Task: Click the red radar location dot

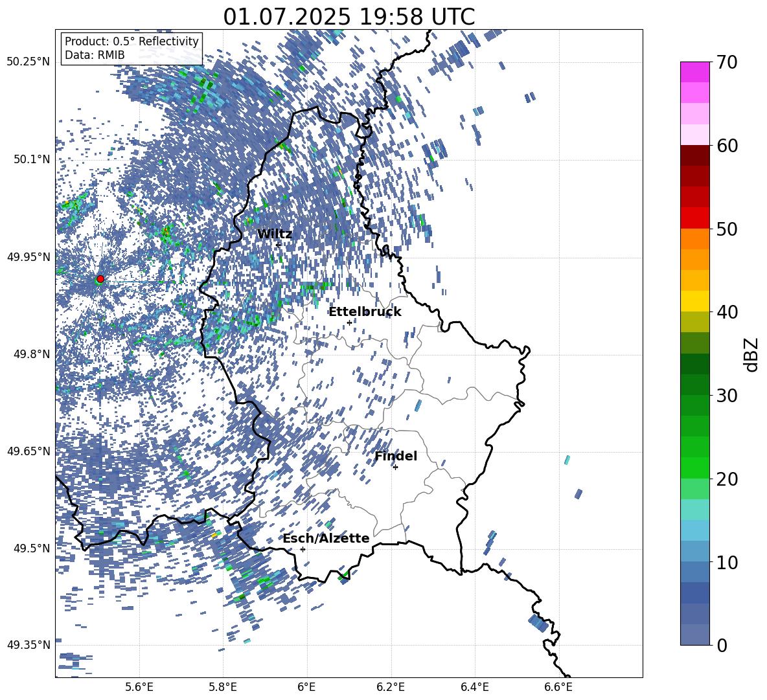Action: point(100,279)
